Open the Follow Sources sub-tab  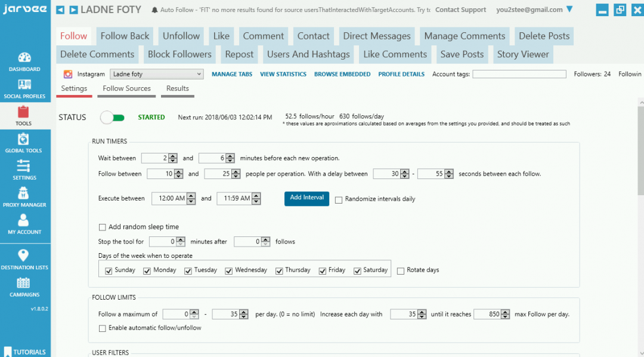click(126, 88)
